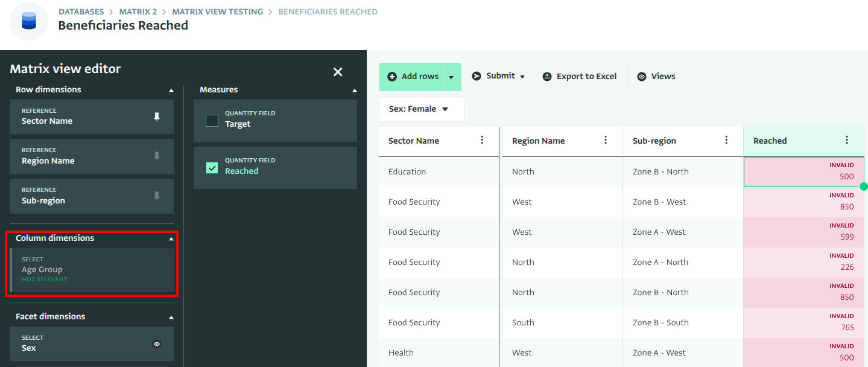Go to MATRIX 2 breadcrumb
This screenshot has height=367, width=868.
pyautogui.click(x=138, y=11)
